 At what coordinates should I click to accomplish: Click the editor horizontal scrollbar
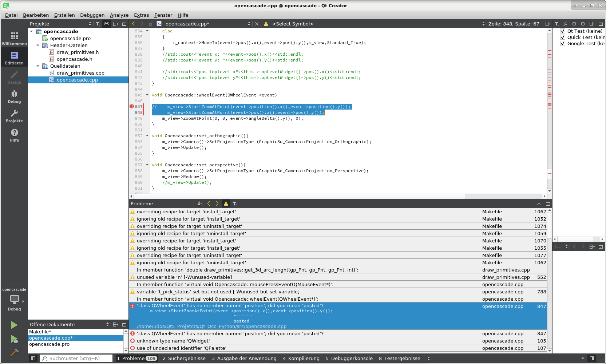pos(337,196)
